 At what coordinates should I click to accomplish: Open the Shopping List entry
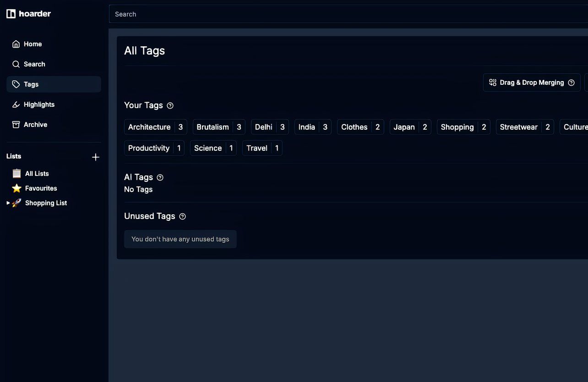[x=46, y=203]
